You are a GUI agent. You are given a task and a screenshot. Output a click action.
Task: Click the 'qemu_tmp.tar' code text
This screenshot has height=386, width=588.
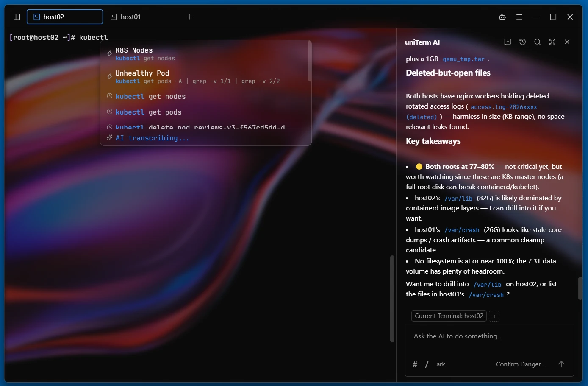[x=463, y=59]
